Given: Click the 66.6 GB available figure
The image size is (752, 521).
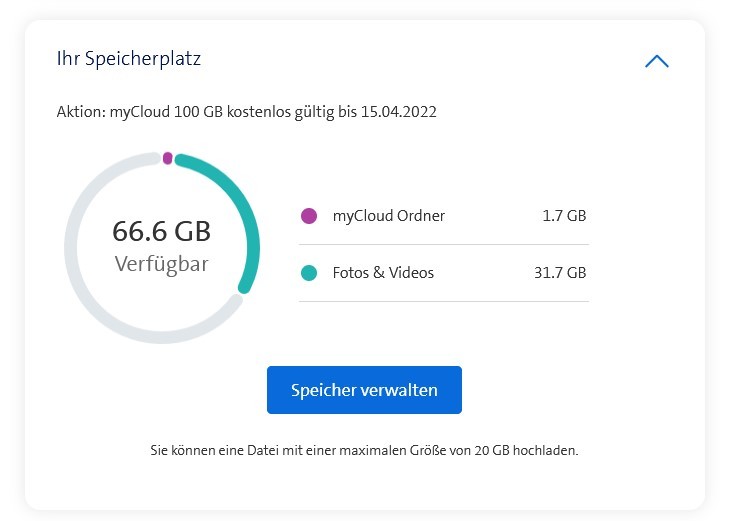Looking at the screenshot, I should 162,231.
